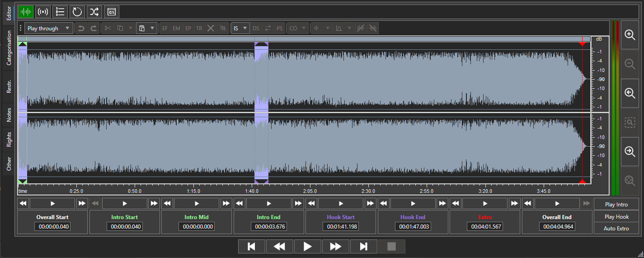The height and width of the screenshot is (258, 644).
Task: Click the Paste clipboard icon
Action: 142,28
